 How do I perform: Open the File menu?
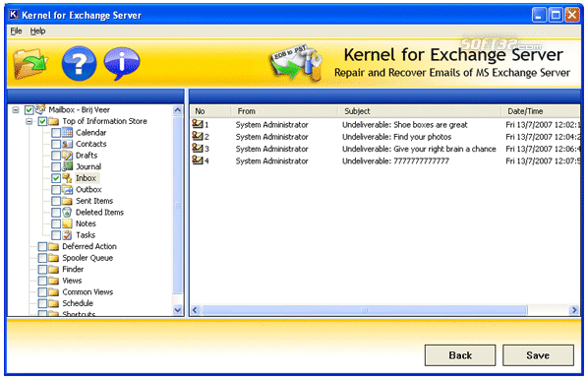click(16, 32)
